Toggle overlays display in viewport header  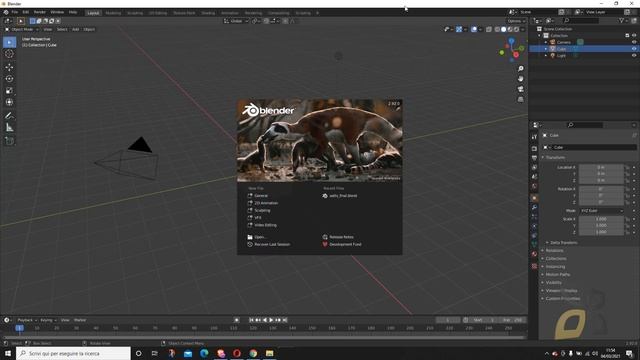tap(474, 29)
